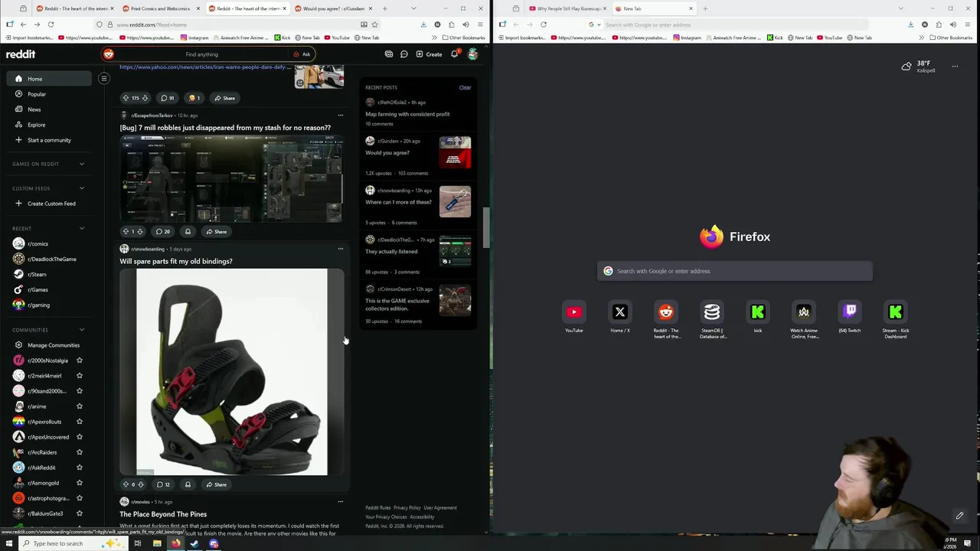980x551 pixels.
Task: Open the Reddit chat icon in header
Action: click(x=404, y=54)
